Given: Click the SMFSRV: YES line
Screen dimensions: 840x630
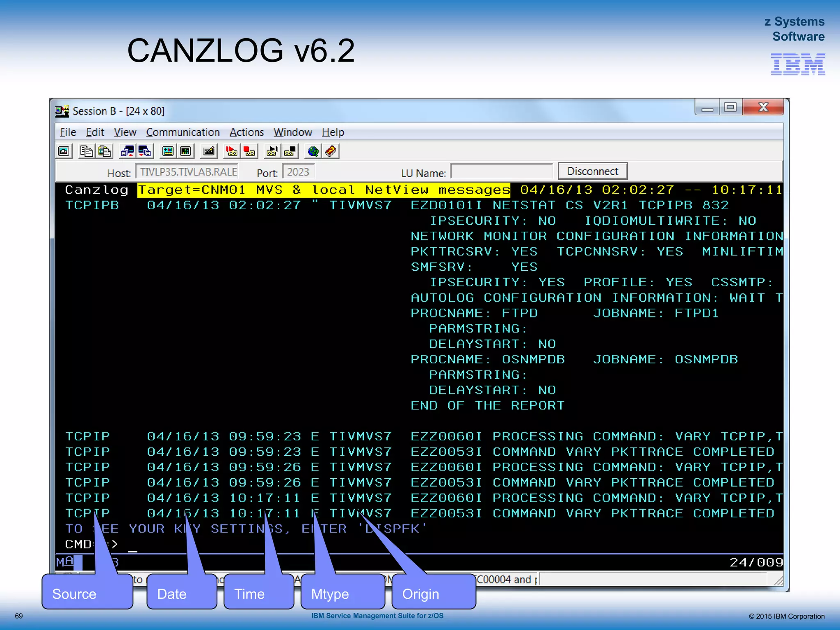Looking at the screenshot, I should 474,267.
